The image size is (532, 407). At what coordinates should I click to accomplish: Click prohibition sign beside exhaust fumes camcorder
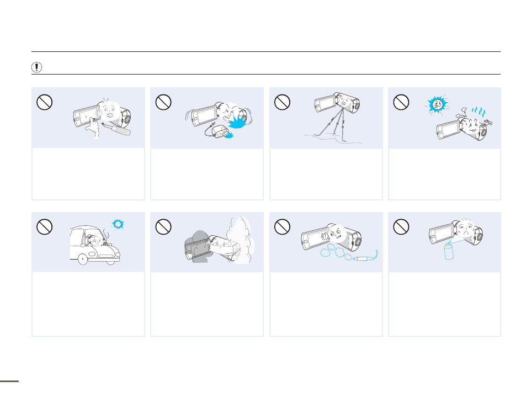283,227
